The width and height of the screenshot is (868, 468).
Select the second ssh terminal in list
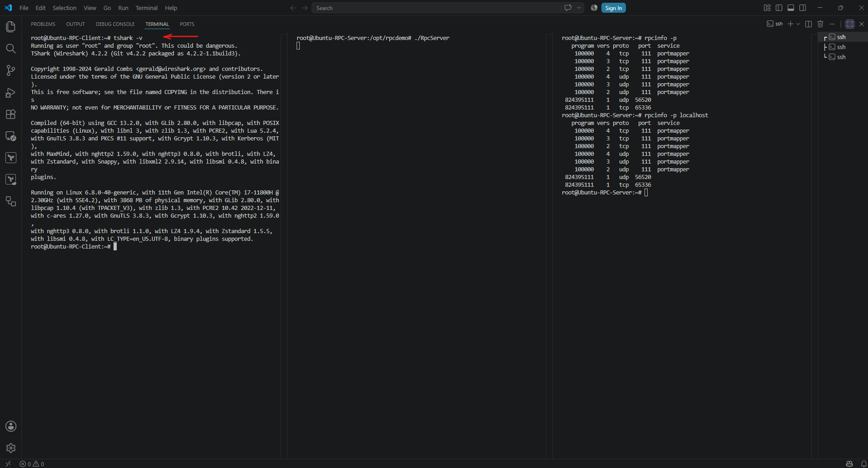coord(843,47)
